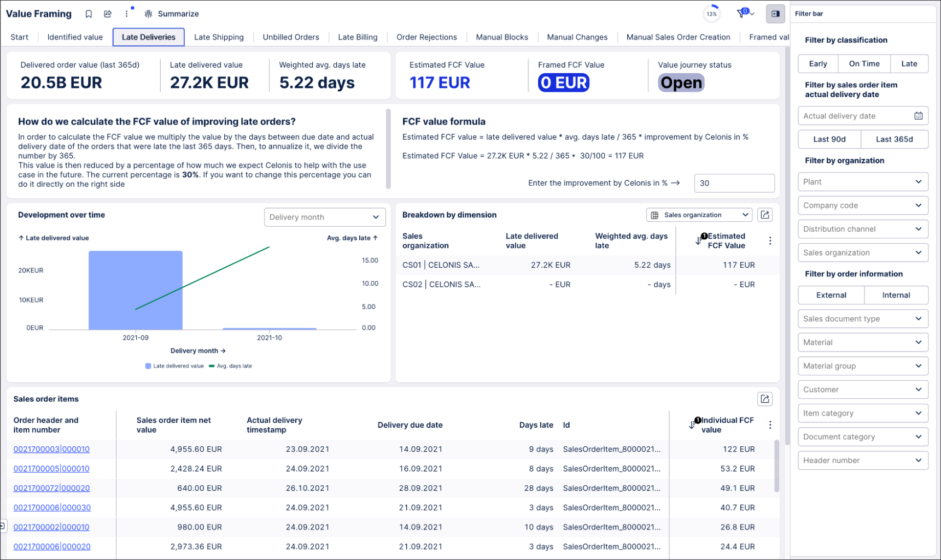The height and width of the screenshot is (560, 941).
Task: Open column options in Sales order items
Action: pos(770,425)
